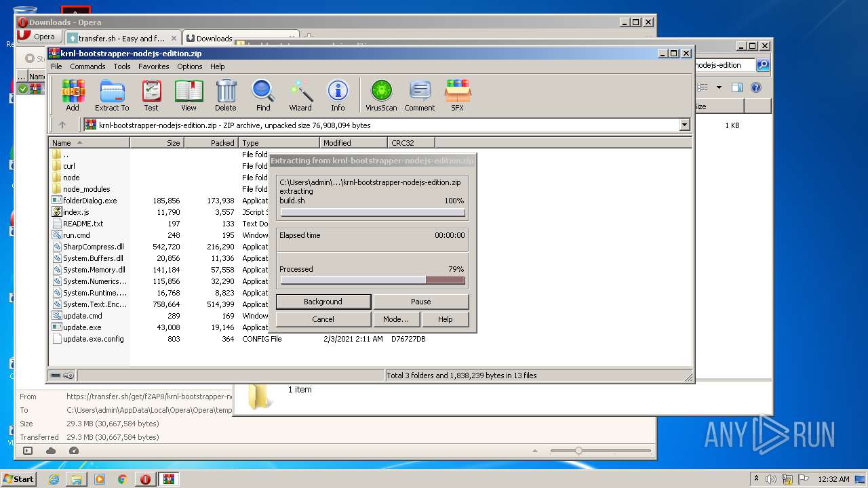Click the Test archive icon

coord(151,96)
